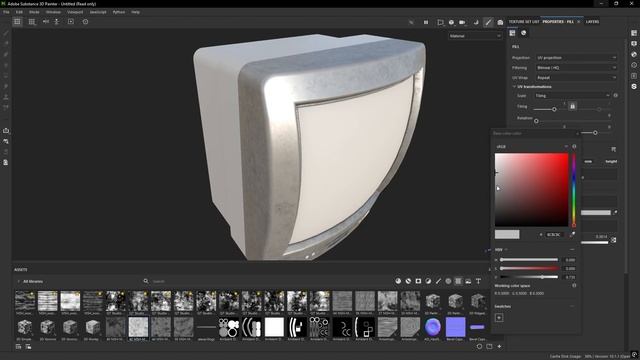Viewport: 640px width, 360px height.
Task: Click the reset icon beside the Scale dropdown
Action: point(615,96)
